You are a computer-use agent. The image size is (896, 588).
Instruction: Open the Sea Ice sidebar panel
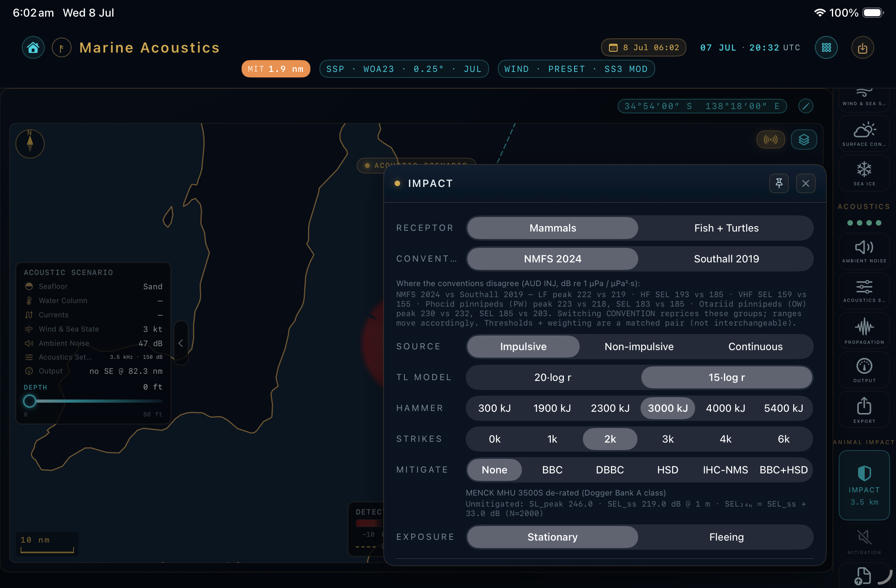click(864, 173)
